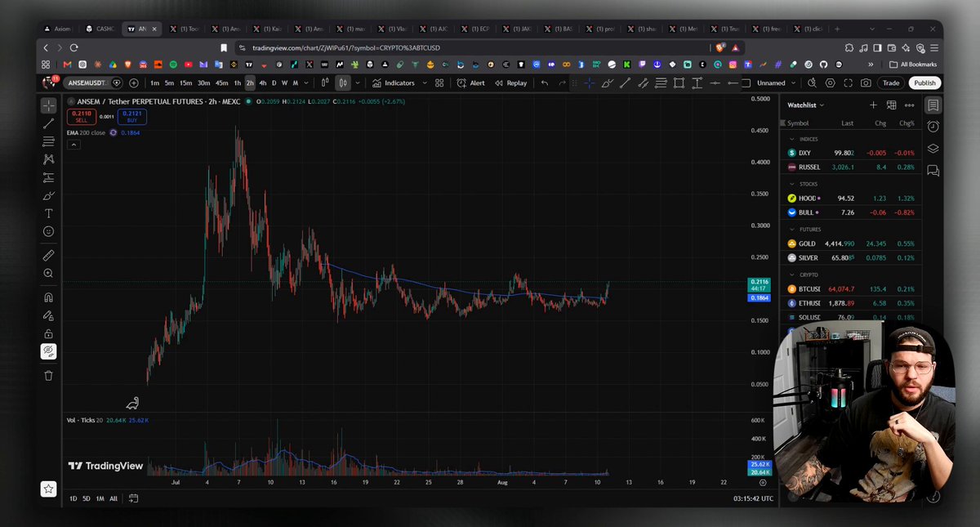
Task: Select the brush drawing tool in left sidebar
Action: 48,195
